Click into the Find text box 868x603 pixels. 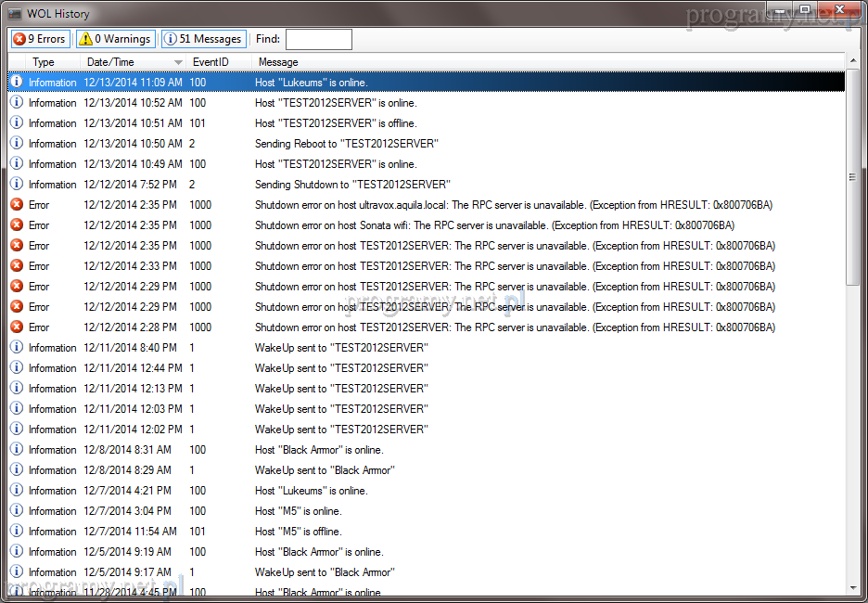coord(318,39)
